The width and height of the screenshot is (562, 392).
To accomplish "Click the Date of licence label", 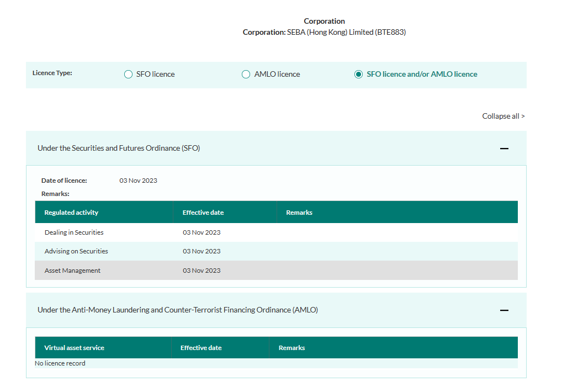I will (64, 181).
